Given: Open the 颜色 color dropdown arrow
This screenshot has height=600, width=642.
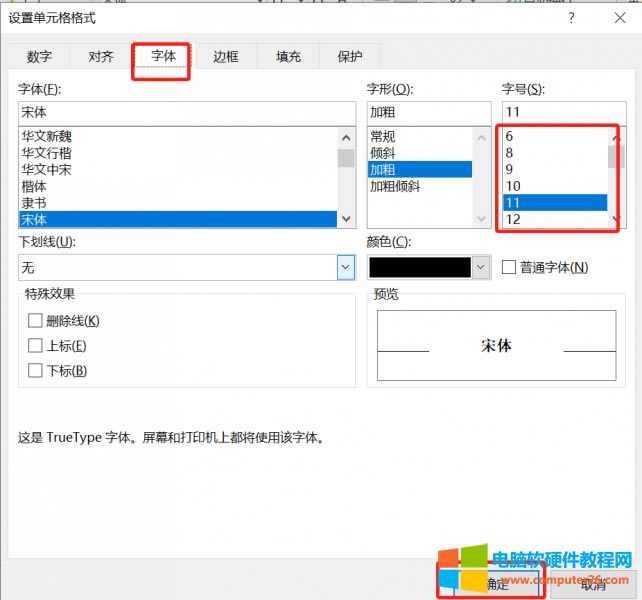Looking at the screenshot, I should [481, 267].
